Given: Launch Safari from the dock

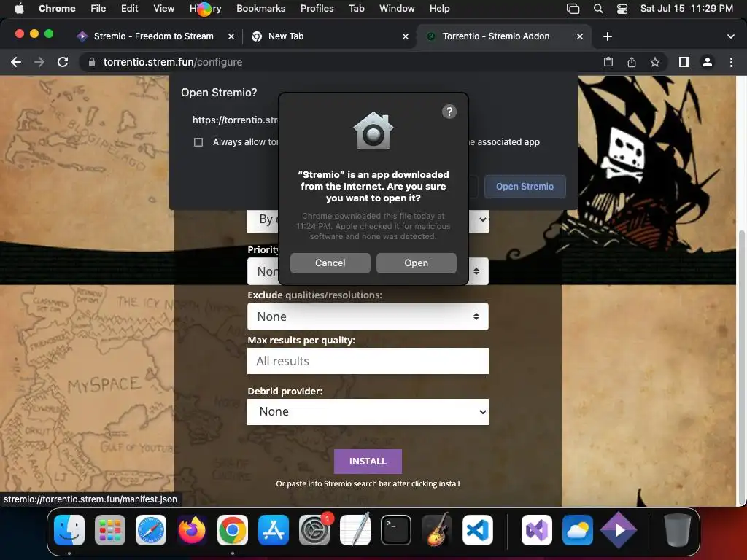Looking at the screenshot, I should [x=151, y=530].
